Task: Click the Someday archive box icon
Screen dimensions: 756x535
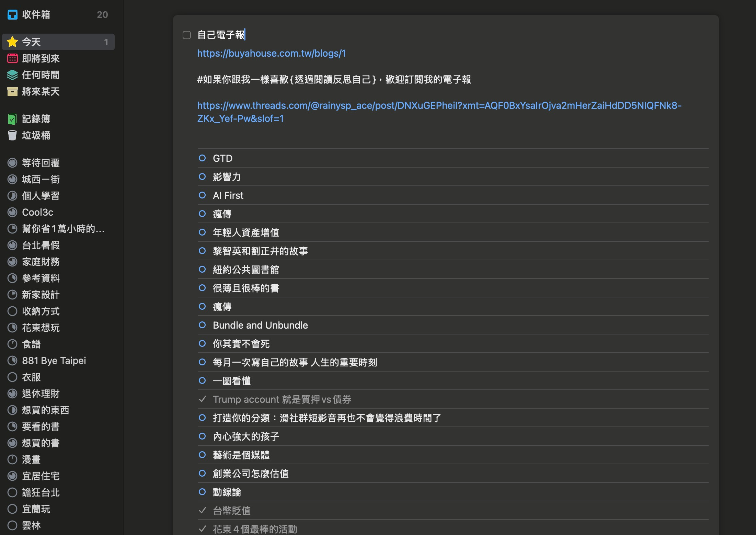Action: tap(12, 91)
